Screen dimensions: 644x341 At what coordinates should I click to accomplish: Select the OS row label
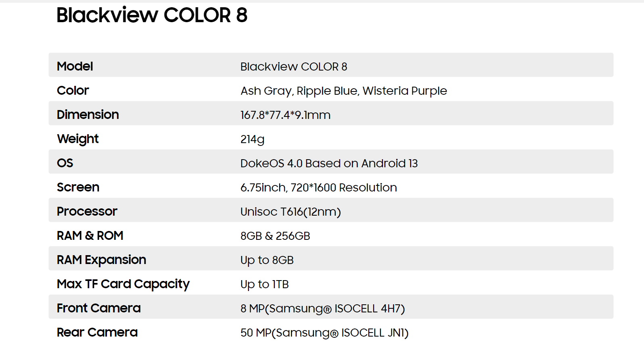pos(65,163)
